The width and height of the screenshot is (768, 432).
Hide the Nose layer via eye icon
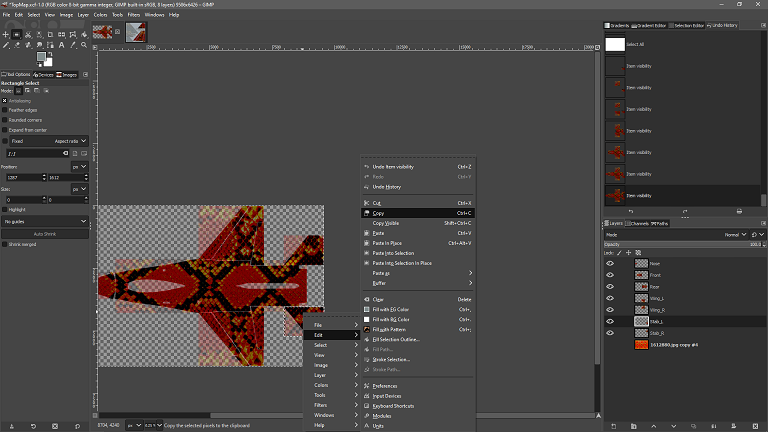pyautogui.click(x=610, y=263)
